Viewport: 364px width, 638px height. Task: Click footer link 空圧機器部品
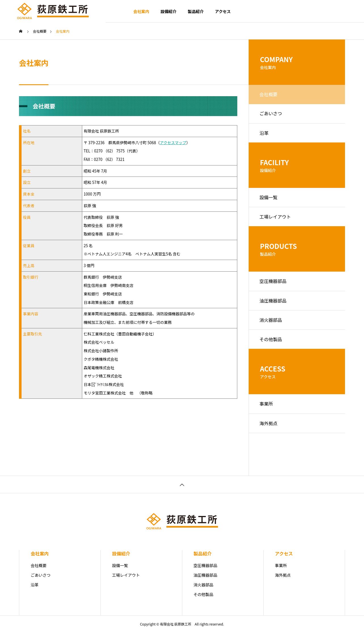pos(205,566)
